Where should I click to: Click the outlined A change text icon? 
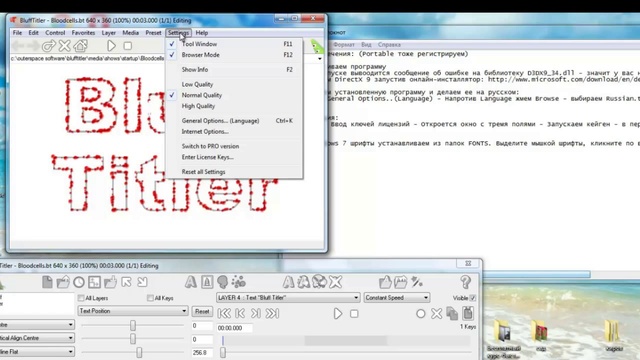coord(288,282)
